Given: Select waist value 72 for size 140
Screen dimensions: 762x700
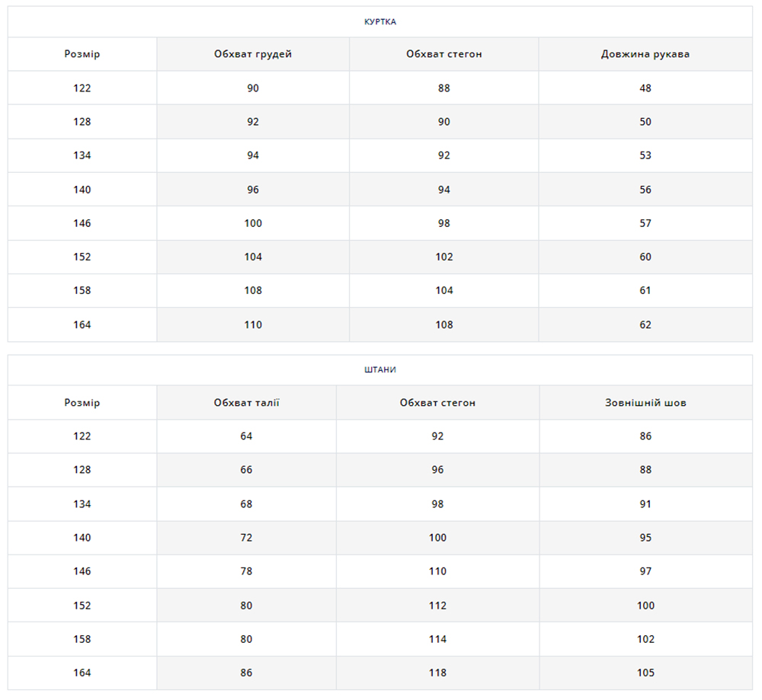Looking at the screenshot, I should click(x=246, y=538).
